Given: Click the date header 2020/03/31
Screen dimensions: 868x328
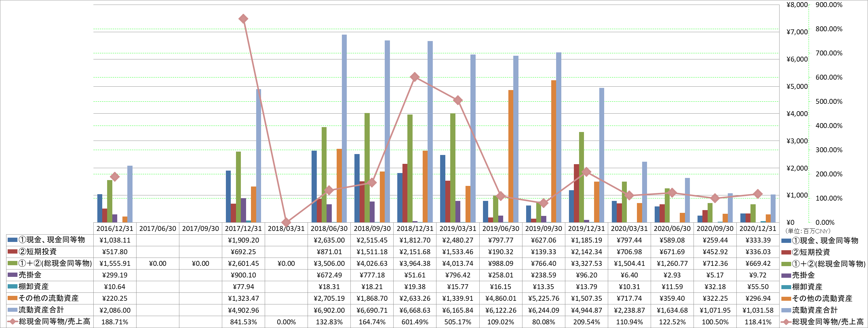Looking at the screenshot, I should pos(629,228).
